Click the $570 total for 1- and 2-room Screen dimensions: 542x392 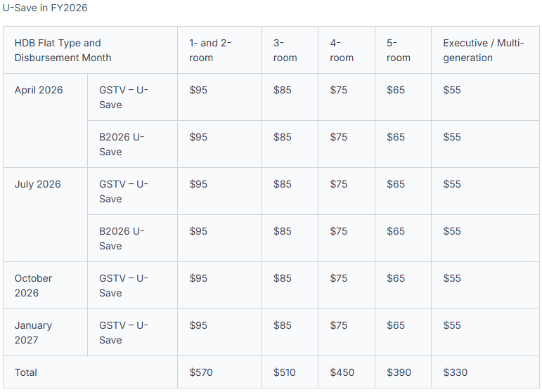point(201,372)
